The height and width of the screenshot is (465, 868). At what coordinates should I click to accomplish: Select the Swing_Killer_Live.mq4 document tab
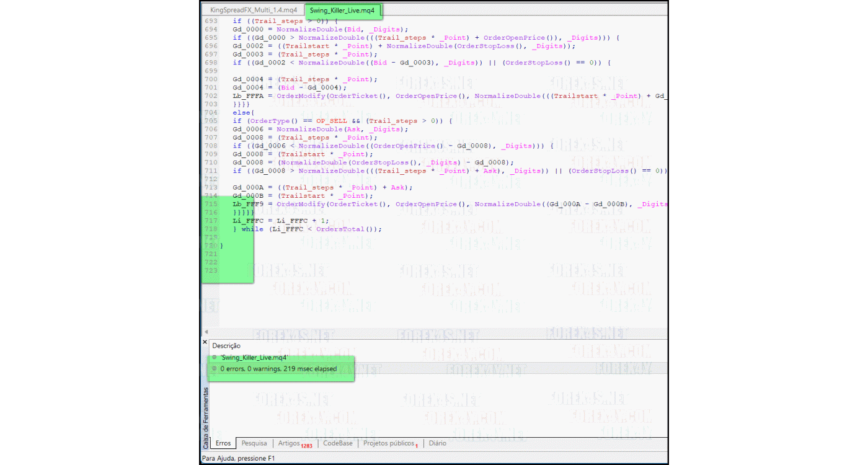342,10
